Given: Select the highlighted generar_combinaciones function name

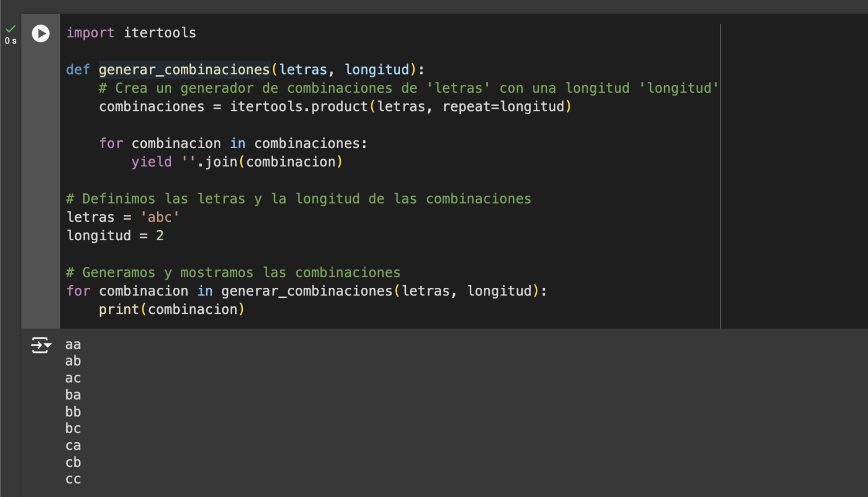Looking at the screenshot, I should point(184,69).
